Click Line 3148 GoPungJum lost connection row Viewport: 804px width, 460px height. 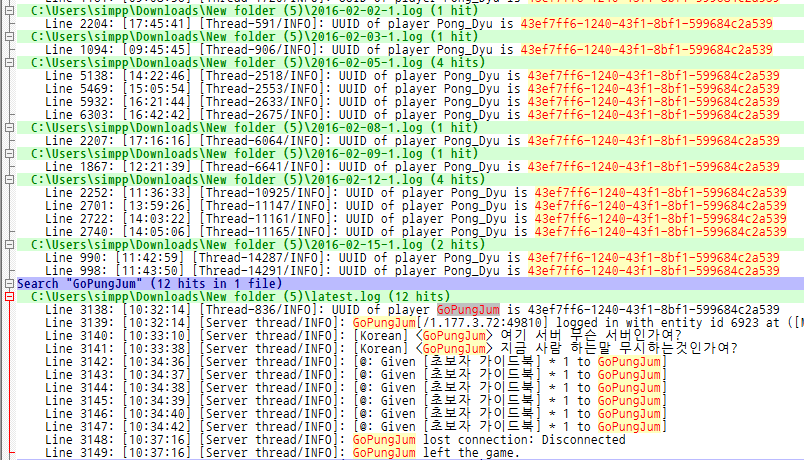pos(335,440)
